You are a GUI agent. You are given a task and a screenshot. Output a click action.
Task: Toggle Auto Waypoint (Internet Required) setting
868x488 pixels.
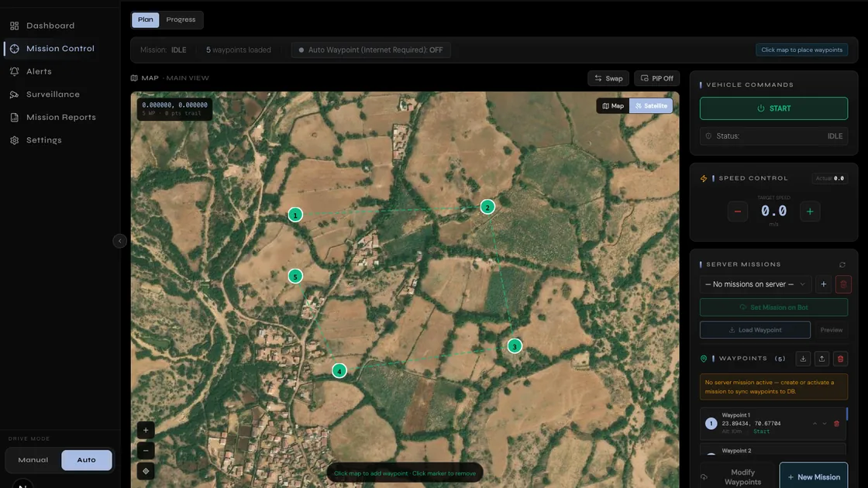click(x=371, y=50)
